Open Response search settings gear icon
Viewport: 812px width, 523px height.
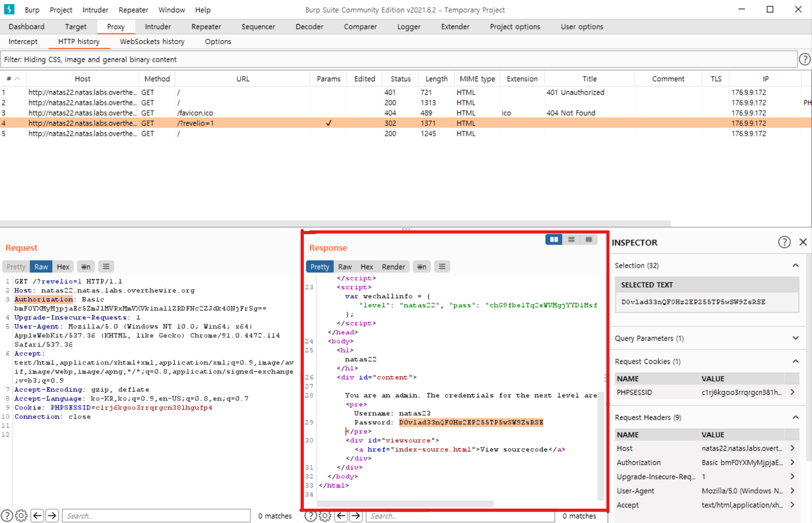(x=325, y=516)
